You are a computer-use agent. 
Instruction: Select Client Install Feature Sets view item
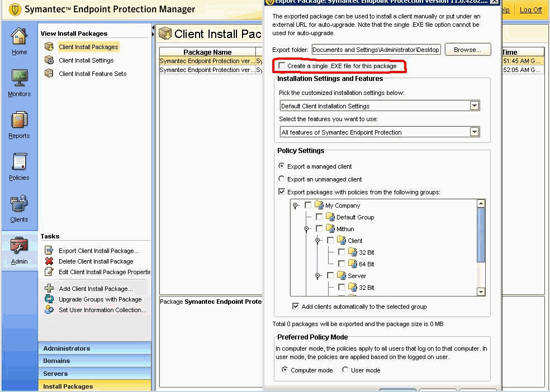93,74
